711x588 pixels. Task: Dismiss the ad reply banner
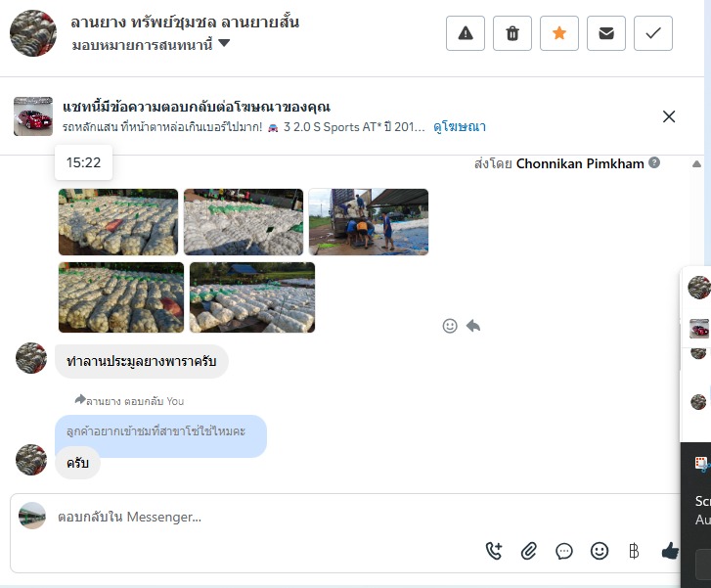pyautogui.click(x=669, y=116)
